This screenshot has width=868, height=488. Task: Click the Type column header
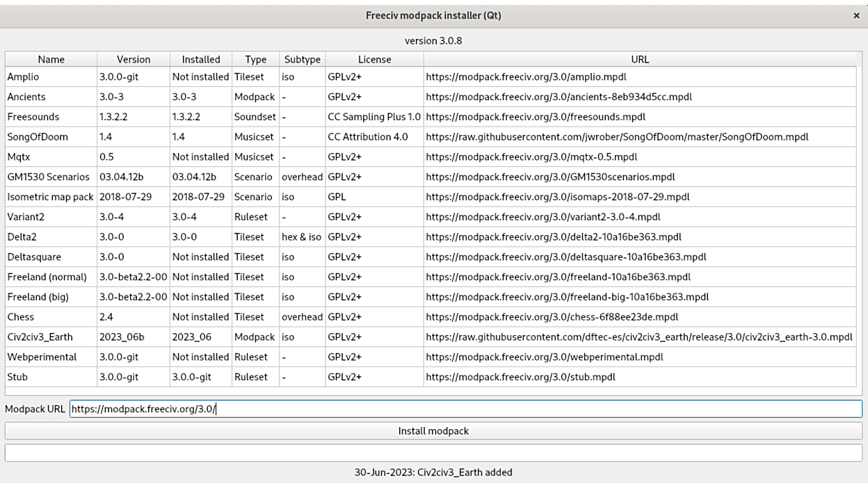coord(255,59)
